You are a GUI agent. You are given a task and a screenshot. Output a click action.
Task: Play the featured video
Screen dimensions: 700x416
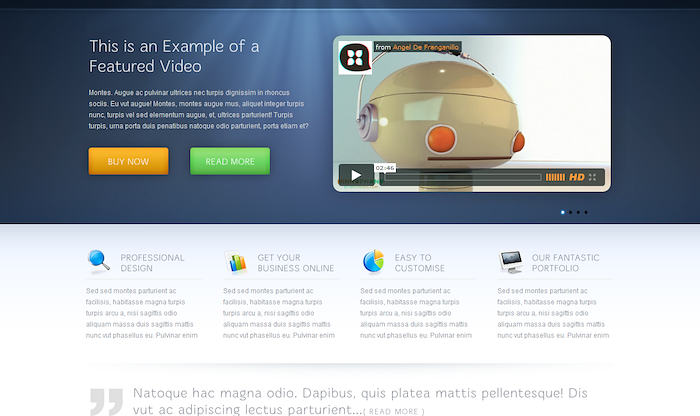[356, 175]
